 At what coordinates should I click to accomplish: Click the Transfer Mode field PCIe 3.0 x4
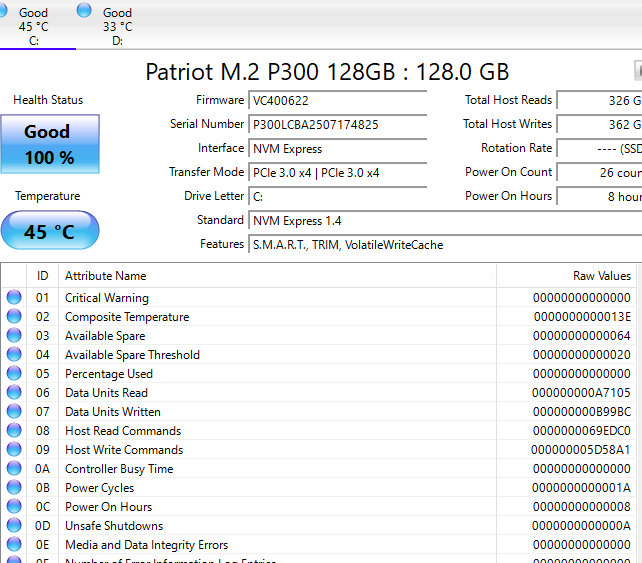(337, 173)
